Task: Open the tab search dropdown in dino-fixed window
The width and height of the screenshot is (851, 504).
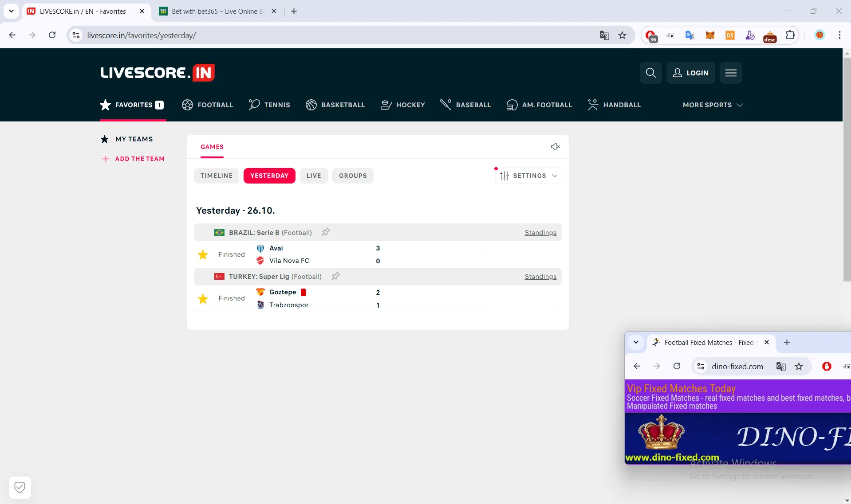Action: 636,342
